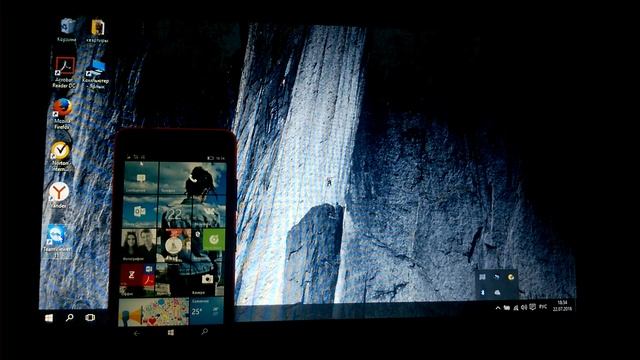
Task: Tap the colorful megaphone tile on phone
Action: [153, 312]
